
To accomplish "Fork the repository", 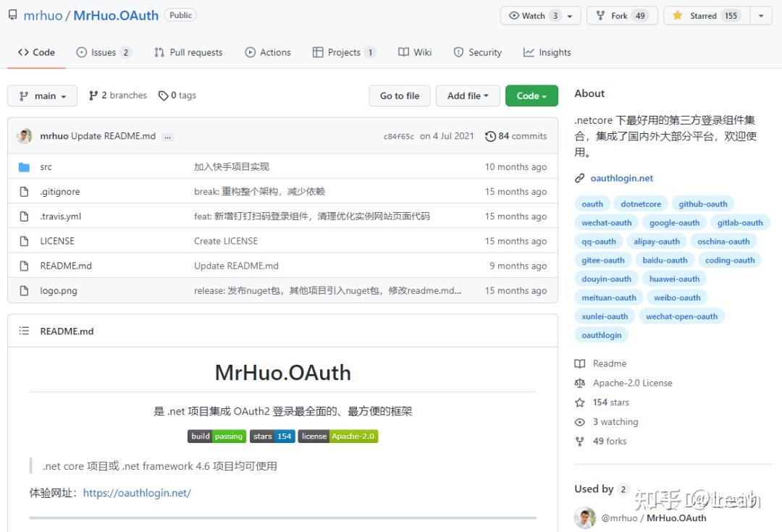I will 621,14.
